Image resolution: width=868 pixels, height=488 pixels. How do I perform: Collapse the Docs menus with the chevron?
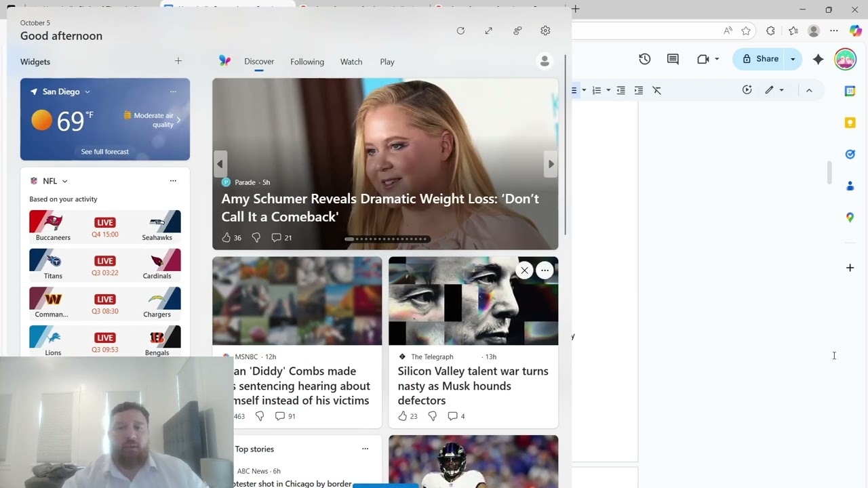point(809,90)
